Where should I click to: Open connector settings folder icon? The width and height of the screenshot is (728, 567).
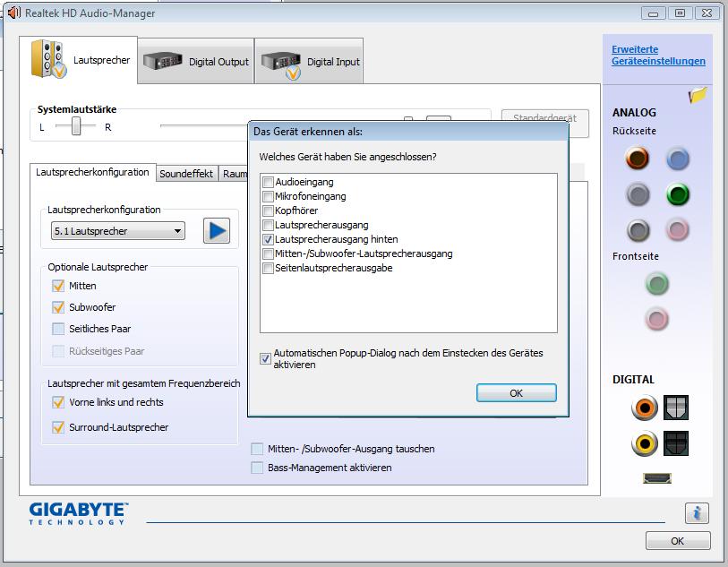(x=698, y=95)
